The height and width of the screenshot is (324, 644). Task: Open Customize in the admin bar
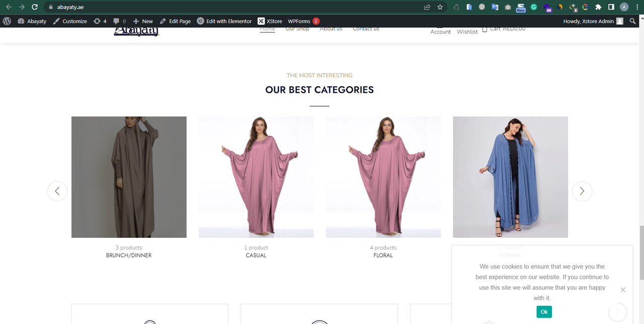point(70,21)
